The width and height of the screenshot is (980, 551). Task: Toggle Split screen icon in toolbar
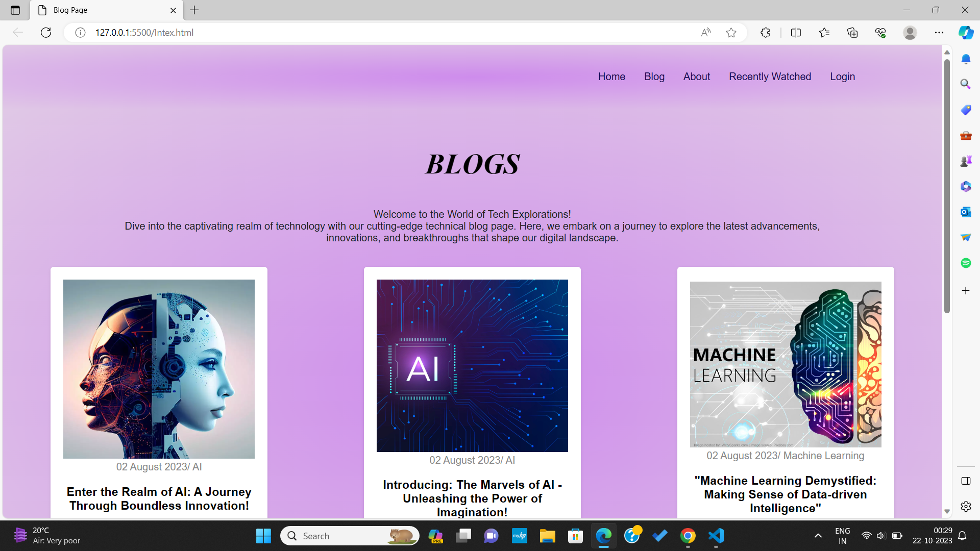click(x=796, y=33)
